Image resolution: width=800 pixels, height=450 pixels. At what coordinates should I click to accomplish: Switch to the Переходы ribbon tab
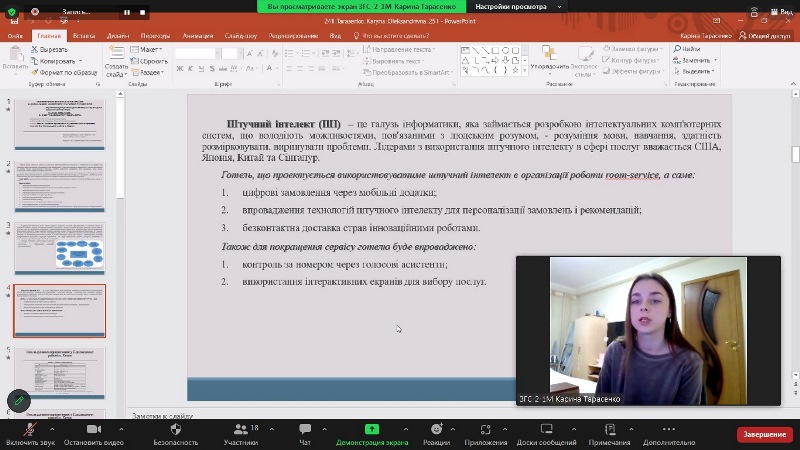pos(155,36)
